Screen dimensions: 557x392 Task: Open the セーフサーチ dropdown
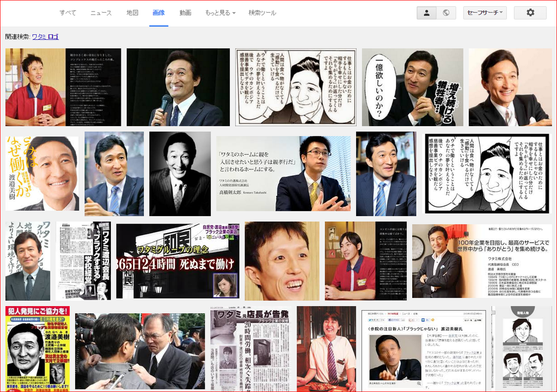(x=485, y=13)
